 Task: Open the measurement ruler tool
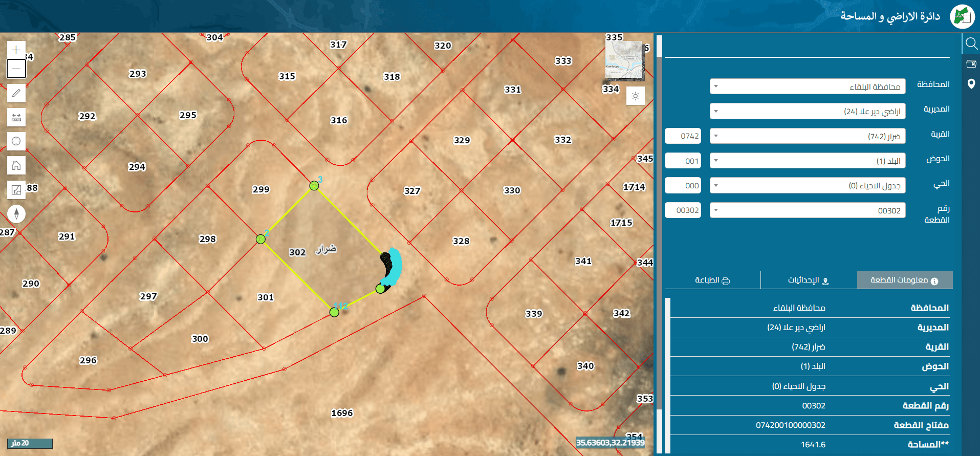tap(16, 117)
